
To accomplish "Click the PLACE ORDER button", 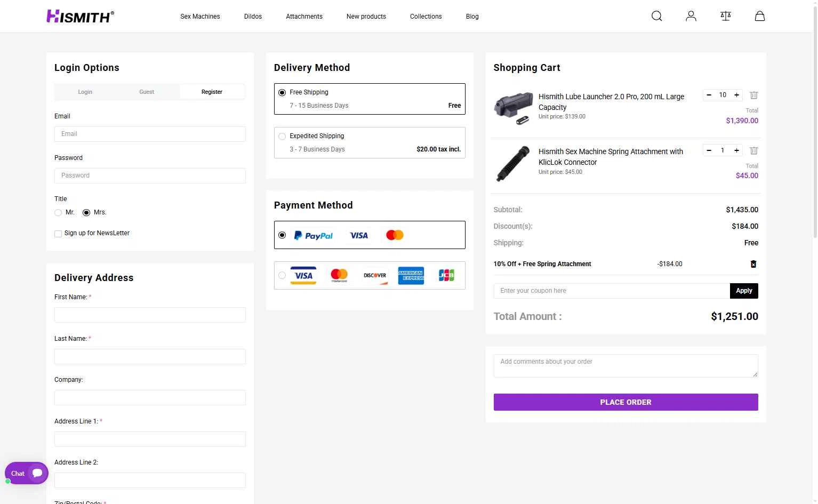I will tap(626, 402).
